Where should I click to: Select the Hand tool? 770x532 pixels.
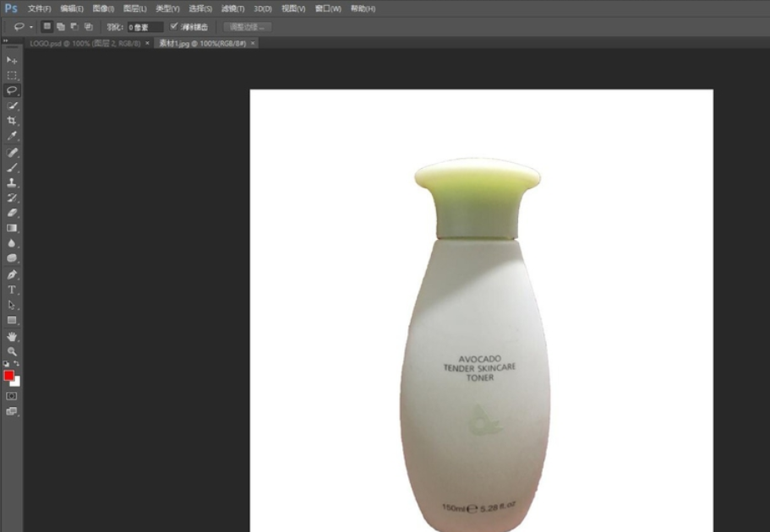pyautogui.click(x=12, y=337)
